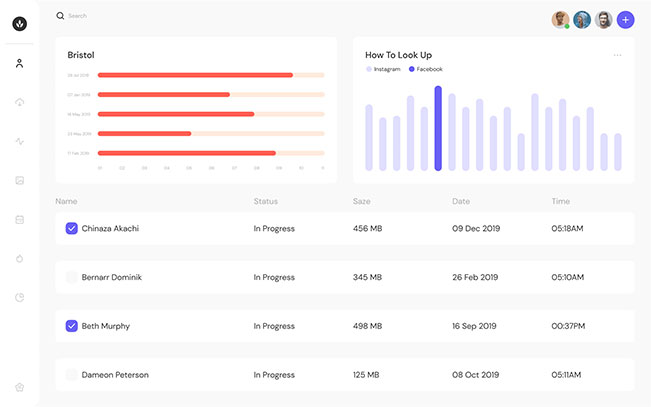Click the app logo in the sidebar
This screenshot has height=407, width=651.
(x=19, y=23)
